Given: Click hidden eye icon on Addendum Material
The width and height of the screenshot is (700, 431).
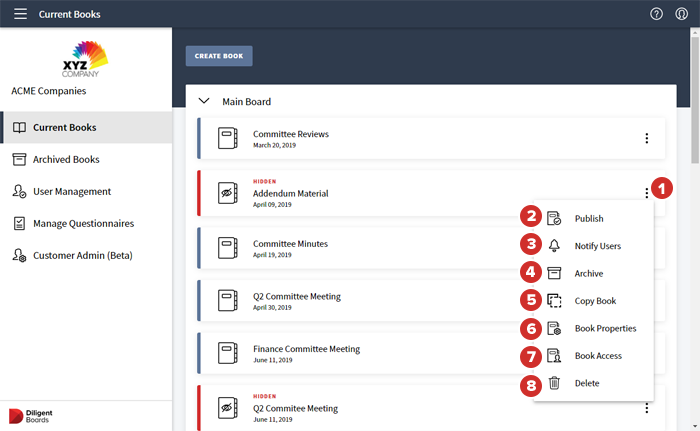Looking at the screenshot, I should (227, 193).
